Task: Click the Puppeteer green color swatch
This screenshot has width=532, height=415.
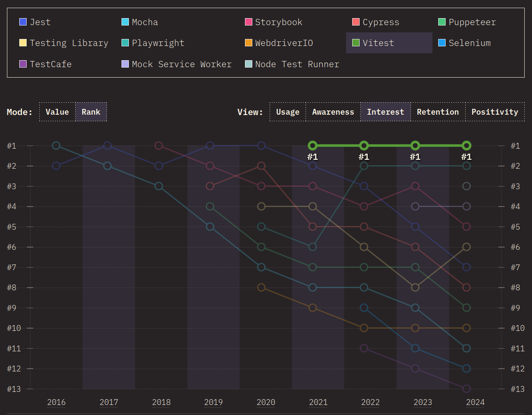Action: pos(442,22)
